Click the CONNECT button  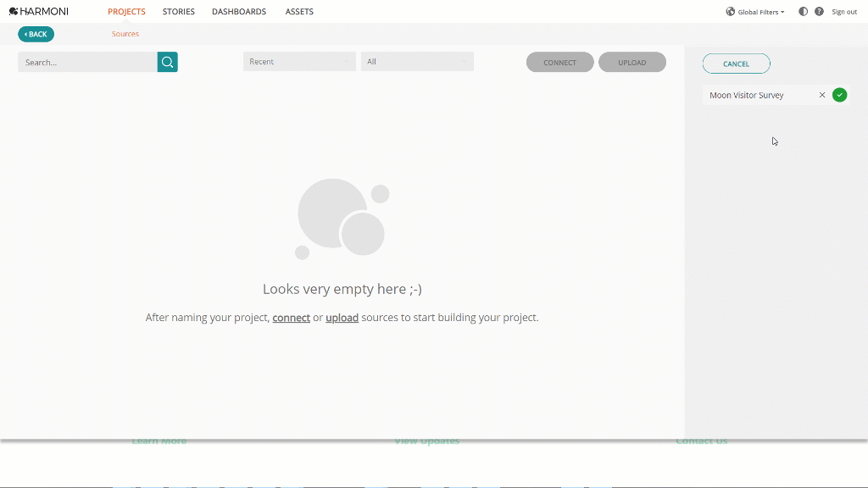[559, 61]
